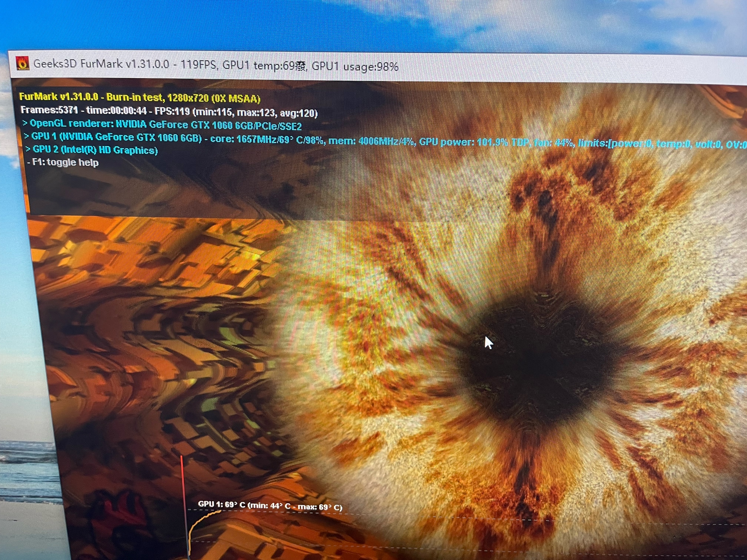The image size is (747, 560).
Task: Click the GPU 1: 69° C temperature graph label
Action: [x=270, y=506]
